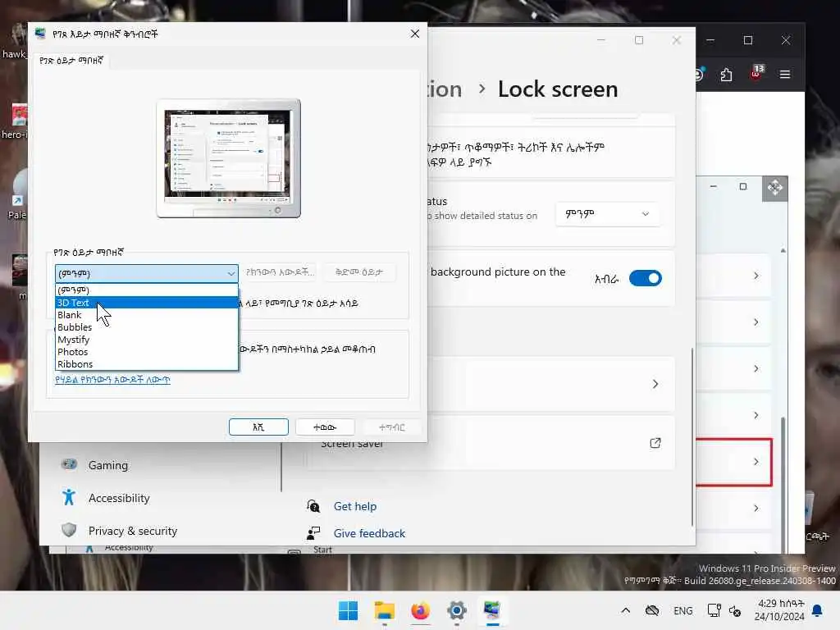Pick Bubbles from the dropdown list
Image resolution: width=840 pixels, height=630 pixels.
pos(146,327)
